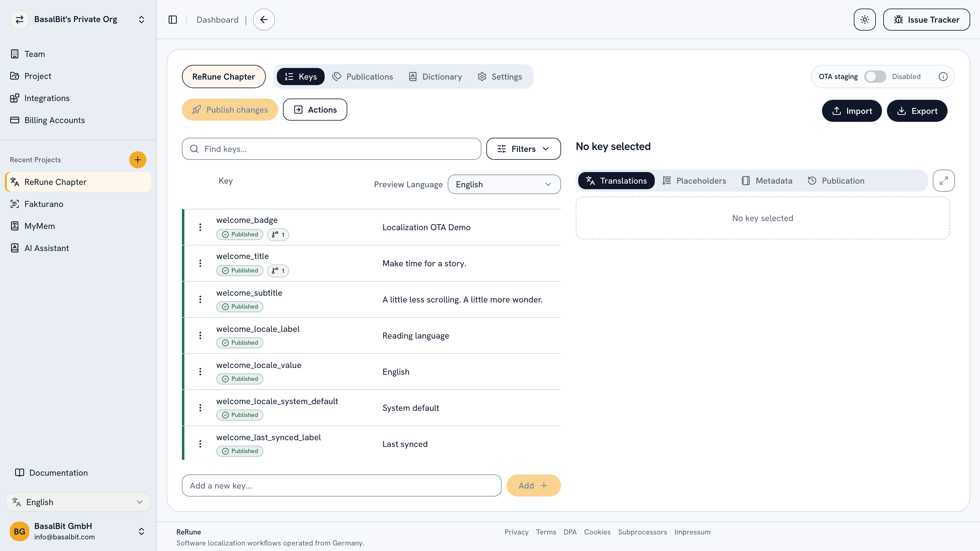Open row menu for welcome_last_synced_label
The height and width of the screenshot is (551, 980).
click(200, 444)
